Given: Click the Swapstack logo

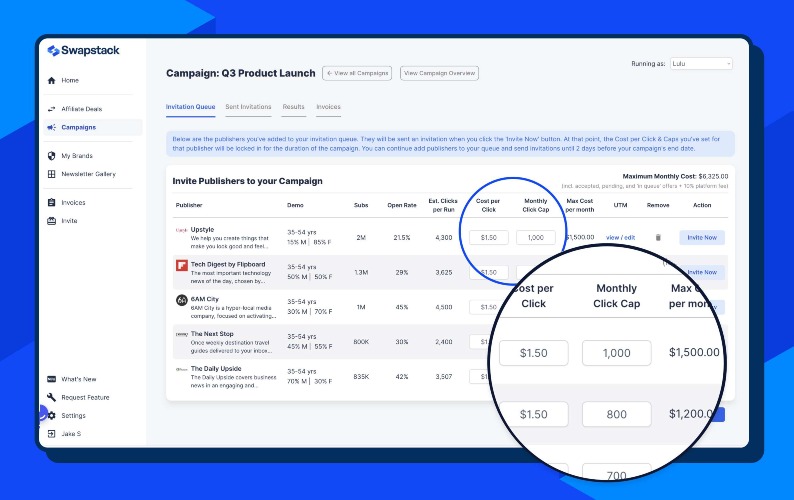Looking at the screenshot, I should (x=83, y=51).
